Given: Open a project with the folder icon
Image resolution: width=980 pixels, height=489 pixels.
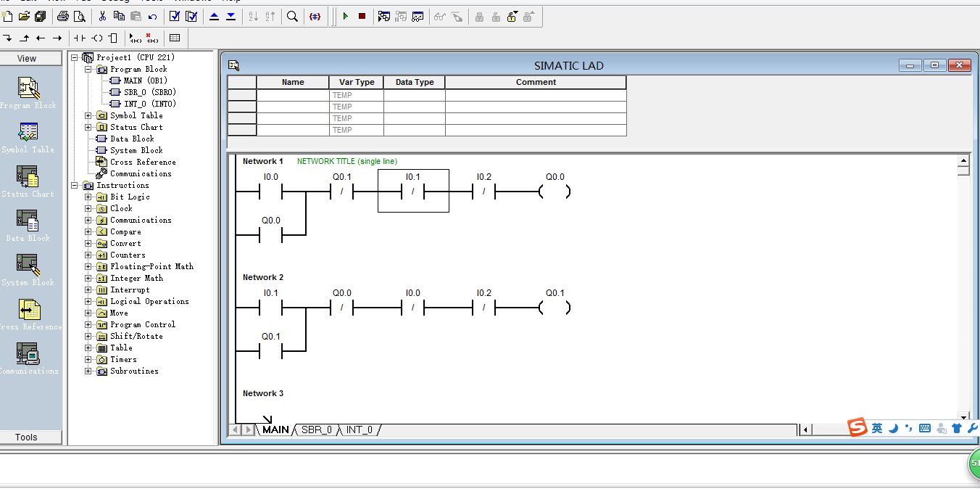Looking at the screenshot, I should [24, 16].
